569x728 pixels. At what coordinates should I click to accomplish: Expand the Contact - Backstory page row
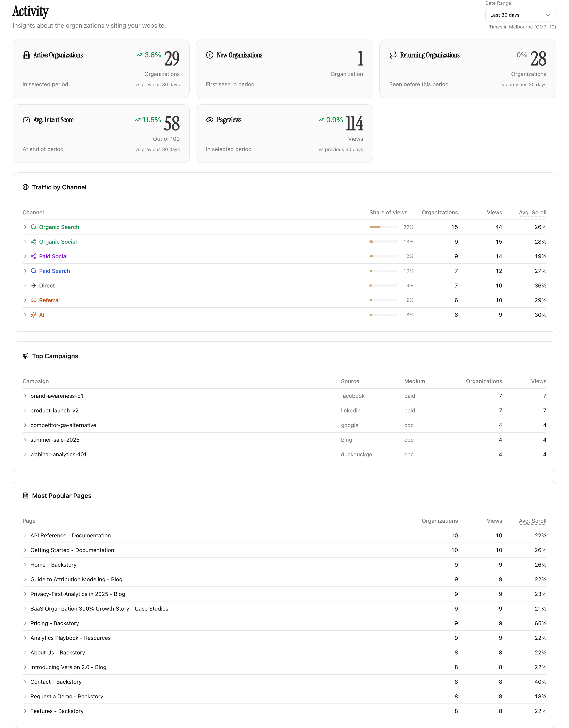click(25, 682)
